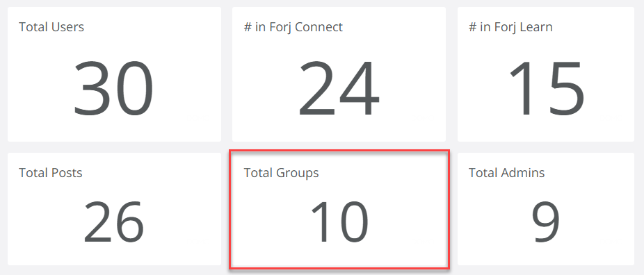Open the highlighted Total Groups card

click(339, 210)
